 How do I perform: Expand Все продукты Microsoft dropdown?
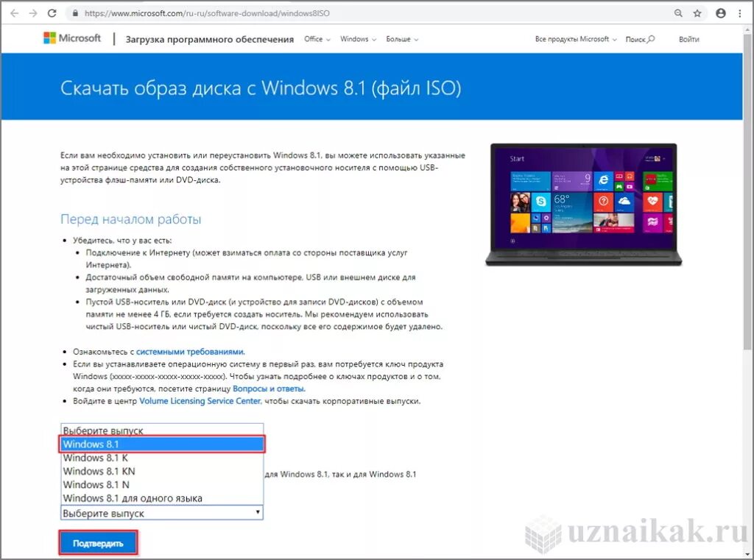(x=576, y=39)
